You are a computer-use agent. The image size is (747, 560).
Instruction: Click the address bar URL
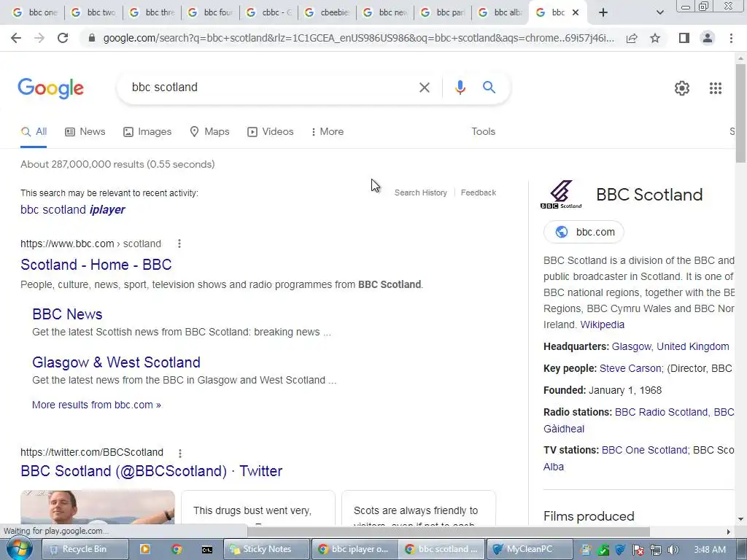358,38
